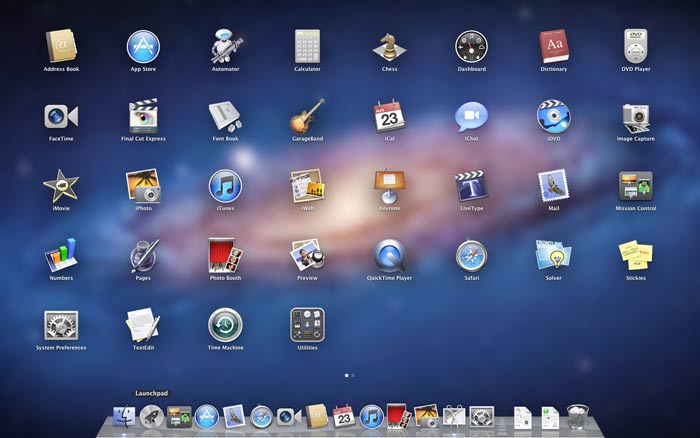The height and width of the screenshot is (438, 700).
Task: Select the first Launchpad page dot
Action: (347, 375)
